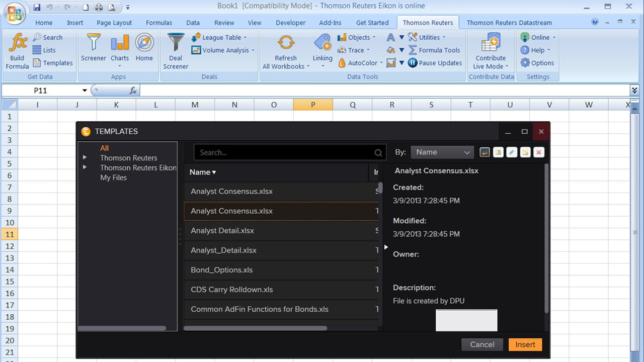The width and height of the screenshot is (644, 362).
Task: Click the template list vertical scrollbar thumb
Action: [x=380, y=188]
